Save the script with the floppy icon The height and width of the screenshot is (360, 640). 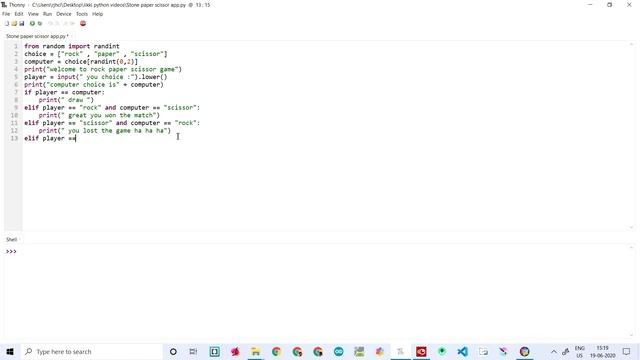pyautogui.click(x=22, y=24)
